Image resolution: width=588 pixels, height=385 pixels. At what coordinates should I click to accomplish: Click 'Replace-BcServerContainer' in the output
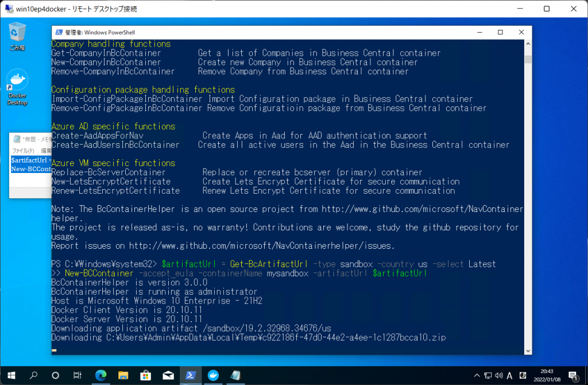[109, 172]
